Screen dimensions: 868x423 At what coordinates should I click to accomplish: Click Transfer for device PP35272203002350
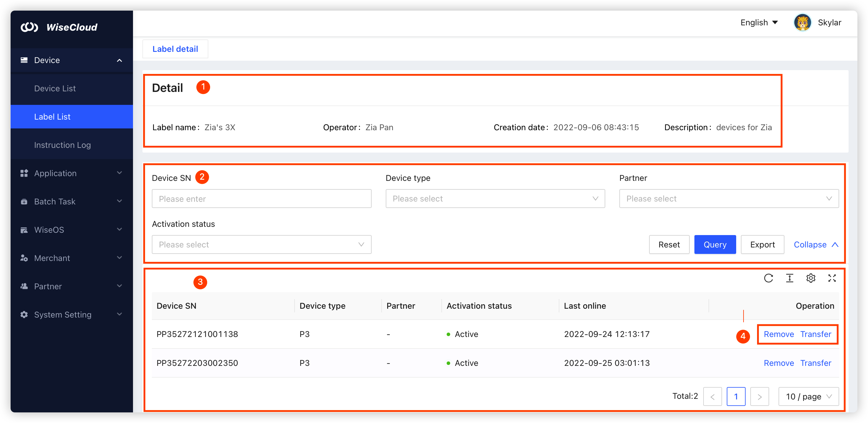tap(815, 363)
